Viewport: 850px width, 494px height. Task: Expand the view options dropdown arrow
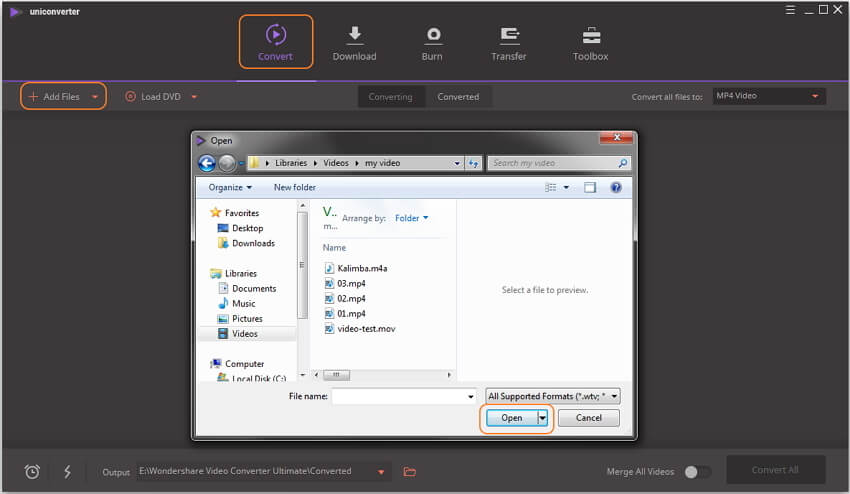coord(566,187)
